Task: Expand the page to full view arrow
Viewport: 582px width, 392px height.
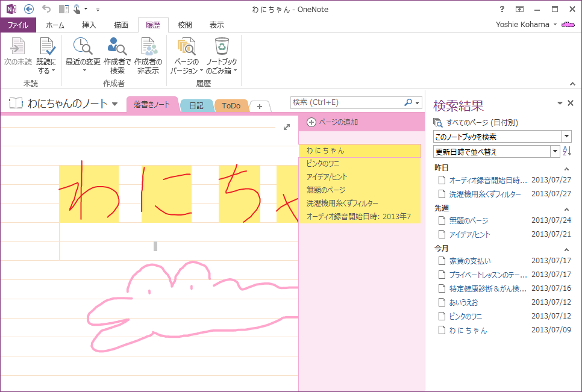Action: [287, 127]
